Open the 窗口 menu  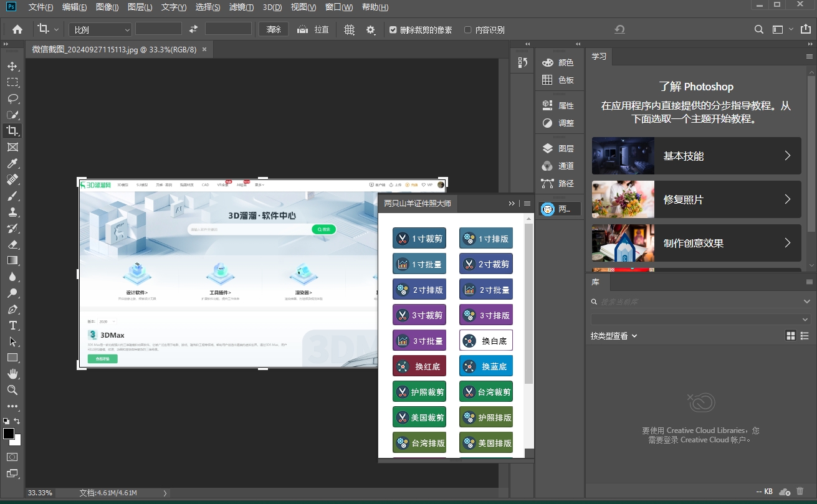point(339,7)
